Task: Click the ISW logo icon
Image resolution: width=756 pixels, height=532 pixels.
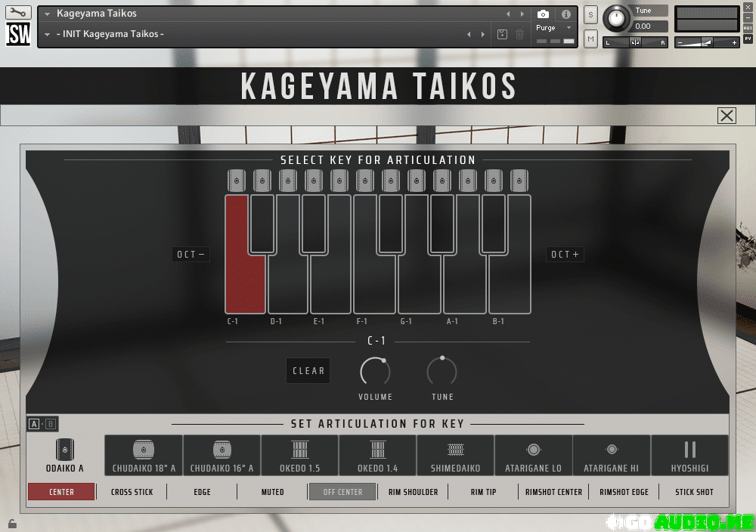Action: pos(18,34)
